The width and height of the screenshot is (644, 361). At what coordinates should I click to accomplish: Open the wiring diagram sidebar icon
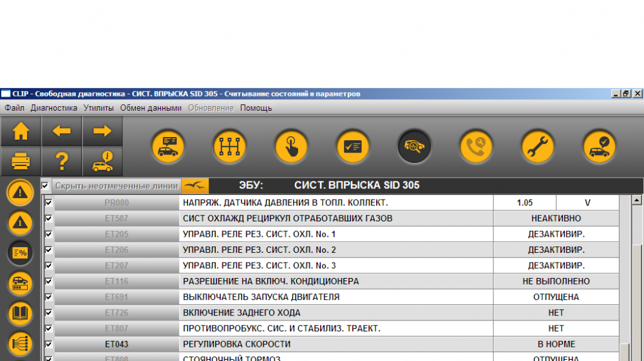click(x=20, y=344)
